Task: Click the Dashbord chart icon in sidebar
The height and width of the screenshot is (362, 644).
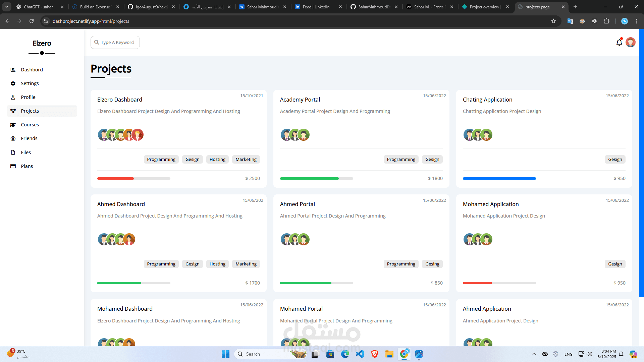Action: [x=13, y=70]
